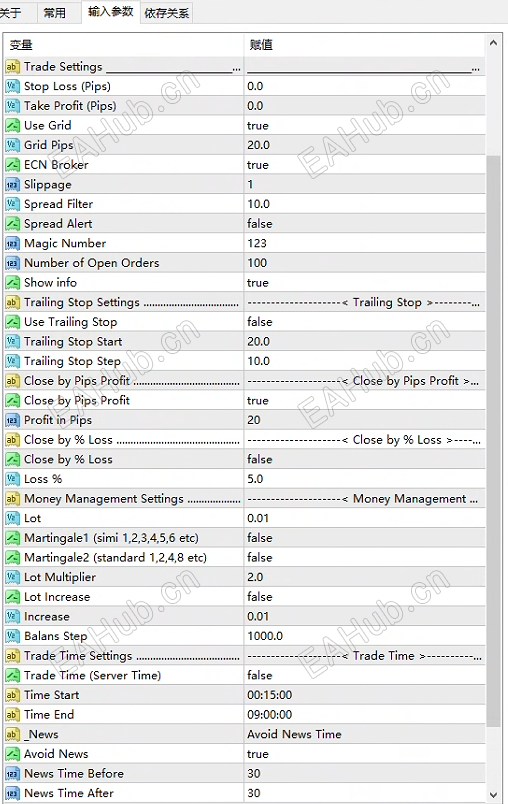Click the Lot value 0.01

click(x=258, y=518)
